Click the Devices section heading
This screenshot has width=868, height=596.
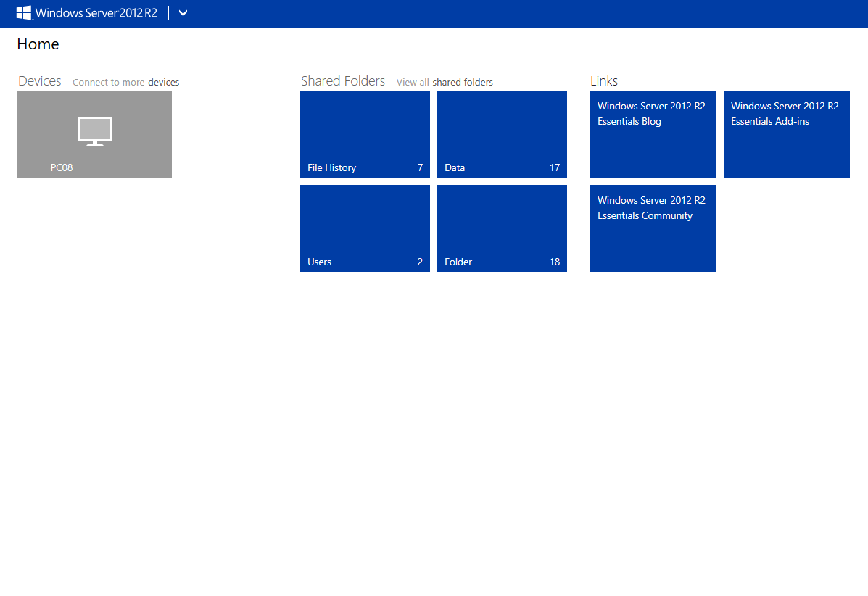coord(40,80)
